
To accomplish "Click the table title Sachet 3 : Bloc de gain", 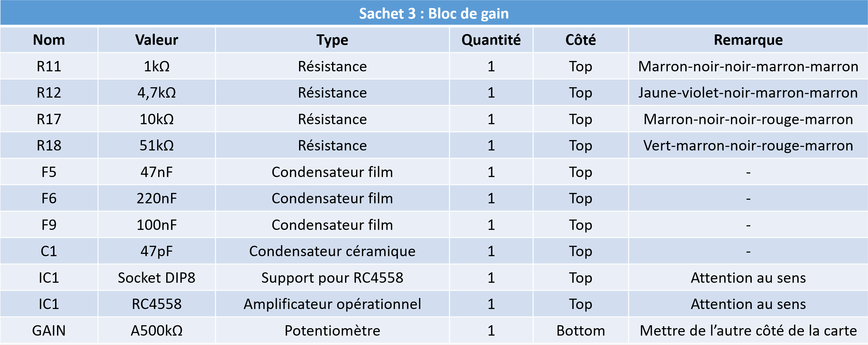I will (434, 13).
